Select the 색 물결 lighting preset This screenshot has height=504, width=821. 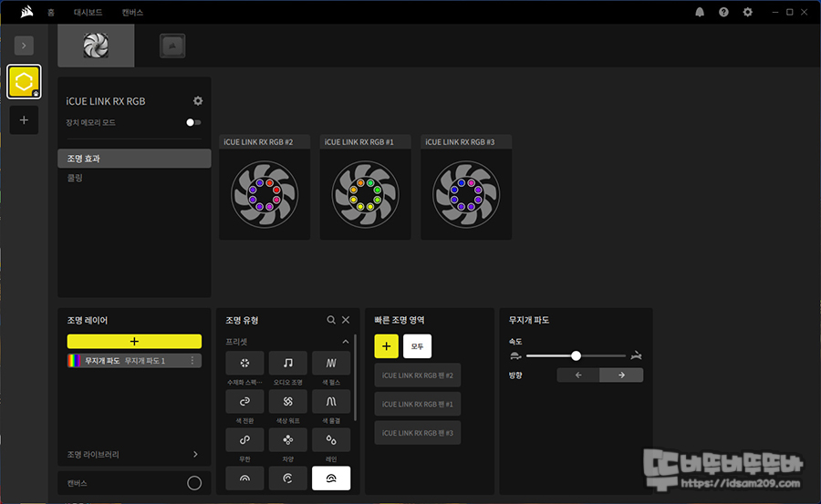[x=331, y=401]
